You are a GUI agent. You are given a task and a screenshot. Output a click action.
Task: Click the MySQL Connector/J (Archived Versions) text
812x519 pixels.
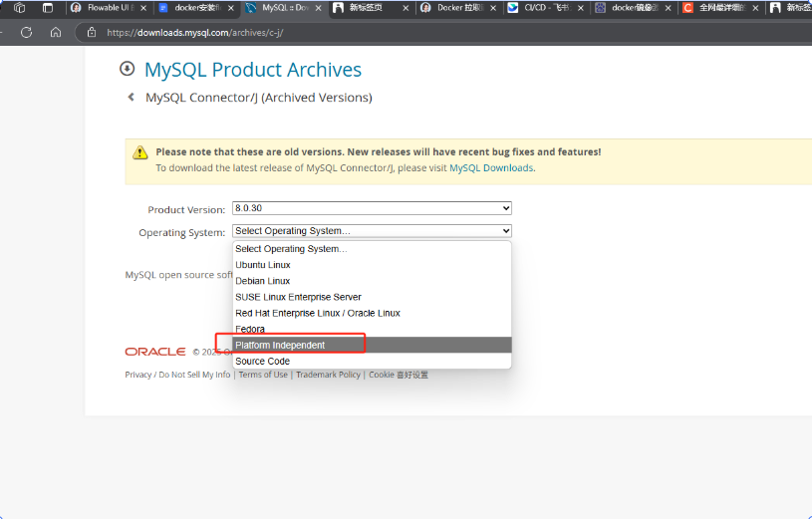[x=258, y=98]
